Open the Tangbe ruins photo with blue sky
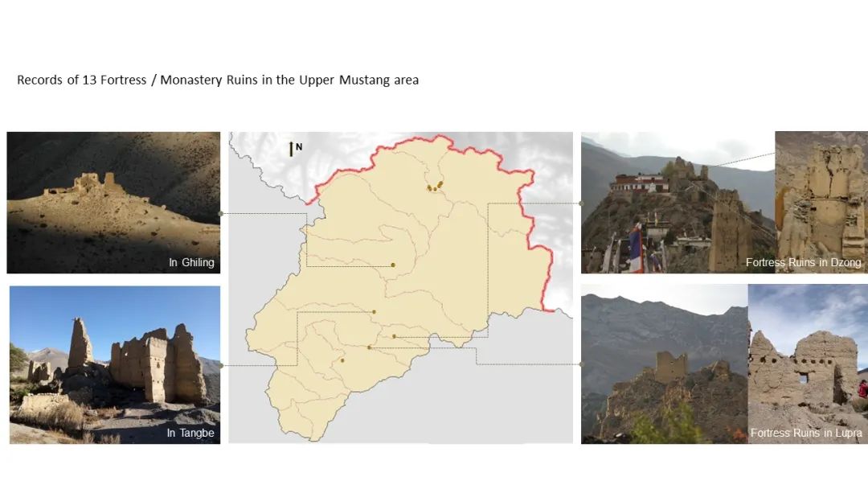The width and height of the screenshot is (868, 489). click(x=115, y=365)
